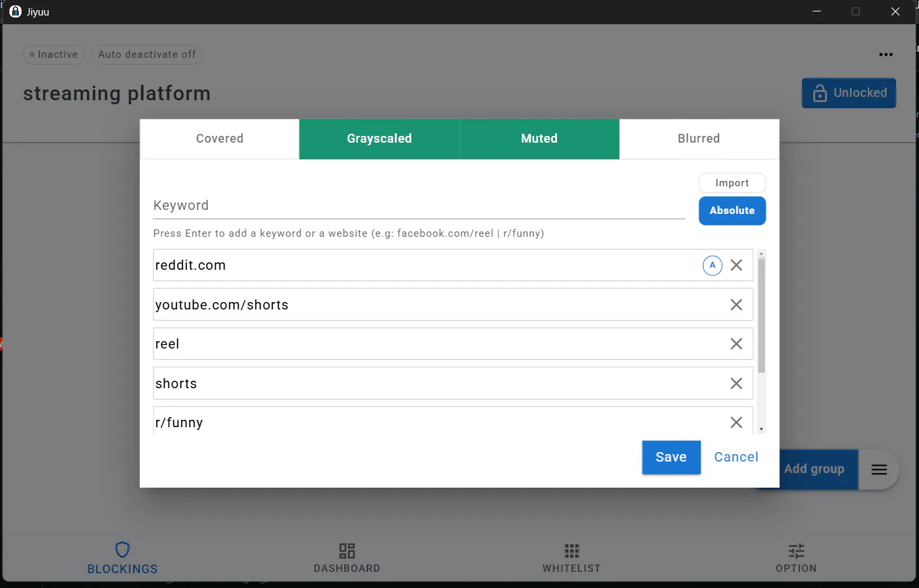Click the lock icon on Unlocked button
919x588 pixels.
[819, 94]
